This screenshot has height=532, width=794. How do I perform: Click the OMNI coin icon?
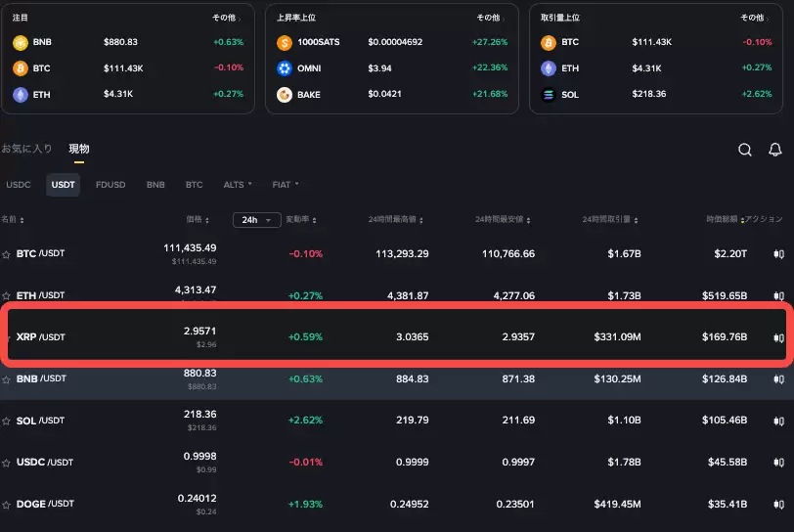click(285, 68)
